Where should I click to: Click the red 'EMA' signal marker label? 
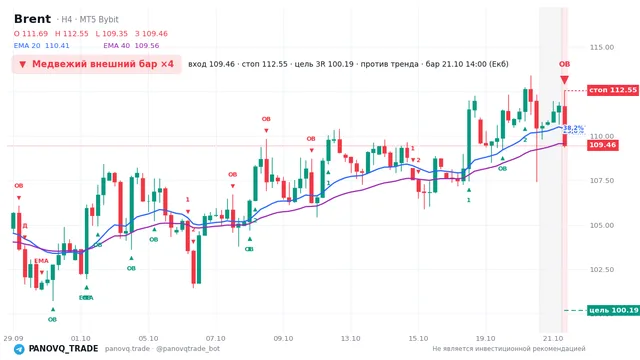click(x=41, y=261)
